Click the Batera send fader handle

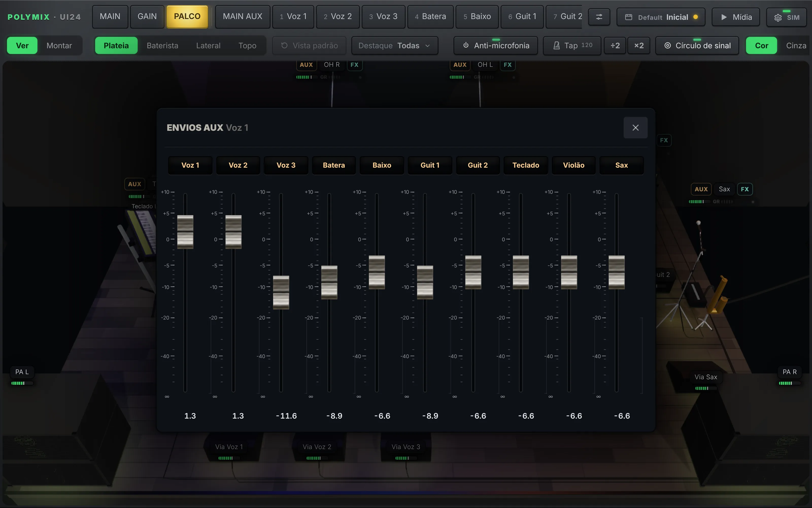[329, 282]
